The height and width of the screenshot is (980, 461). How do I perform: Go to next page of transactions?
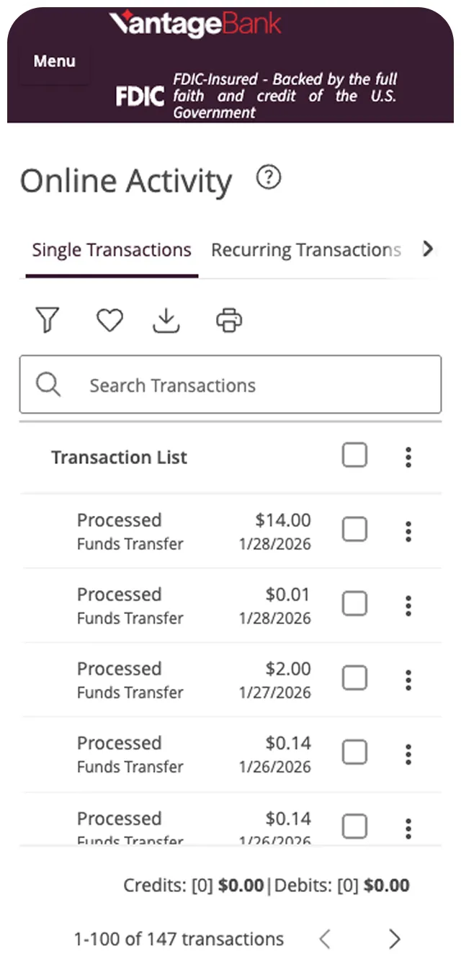coord(394,939)
